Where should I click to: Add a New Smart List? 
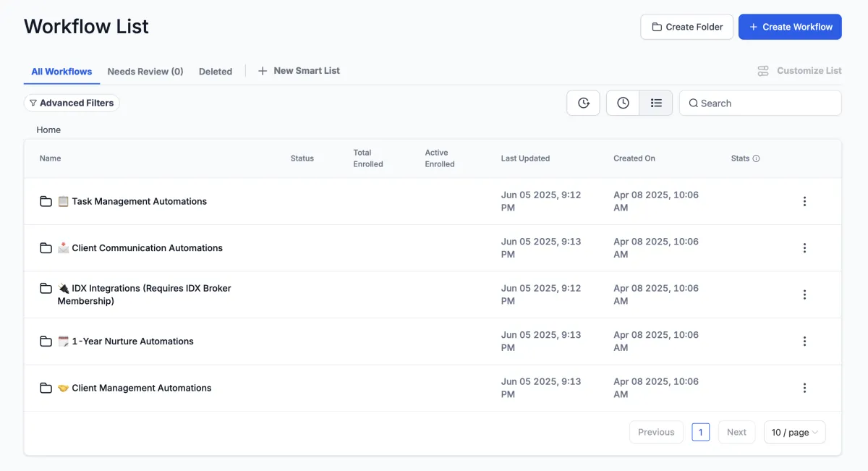pyautogui.click(x=299, y=71)
